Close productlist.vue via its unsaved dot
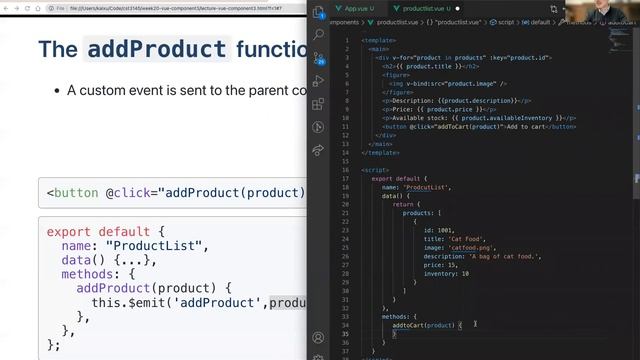Screen dimensions: 640x360 [x=458, y=8]
